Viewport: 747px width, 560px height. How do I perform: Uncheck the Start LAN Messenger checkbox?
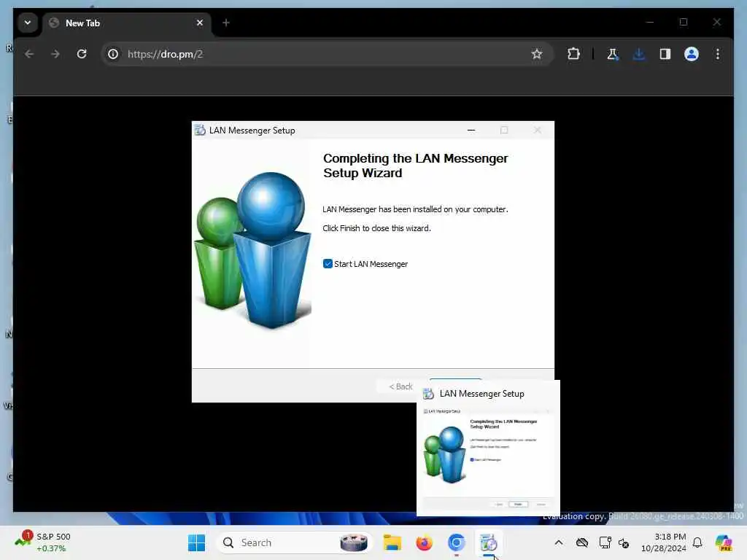click(328, 264)
